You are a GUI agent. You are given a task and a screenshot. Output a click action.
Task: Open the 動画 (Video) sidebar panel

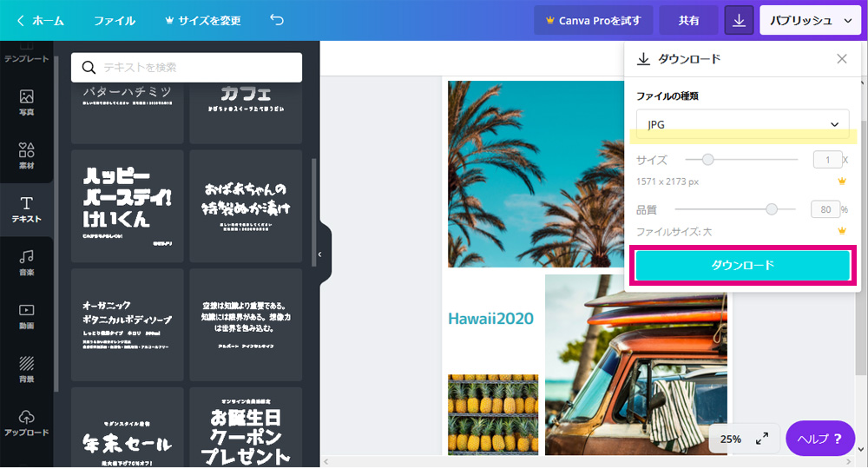coord(26,317)
